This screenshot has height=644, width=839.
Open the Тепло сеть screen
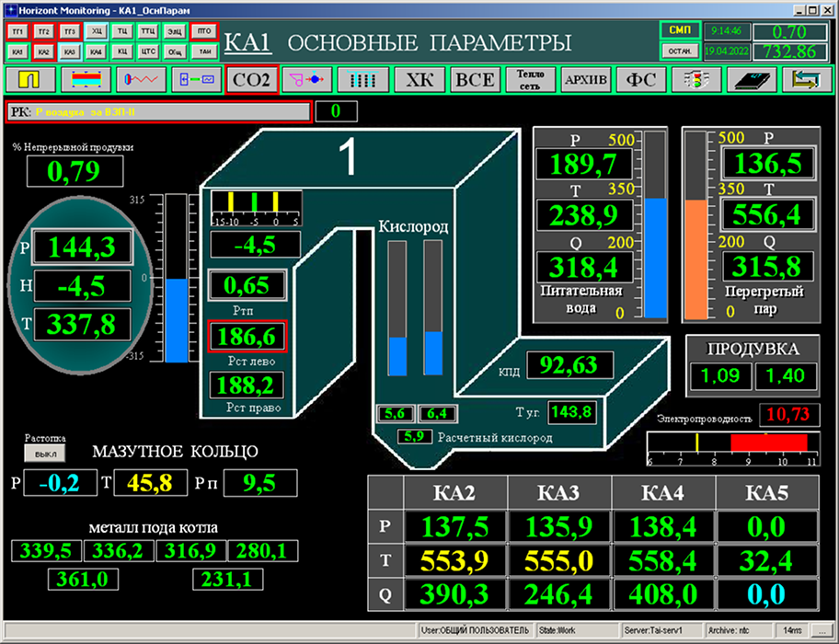[x=531, y=80]
